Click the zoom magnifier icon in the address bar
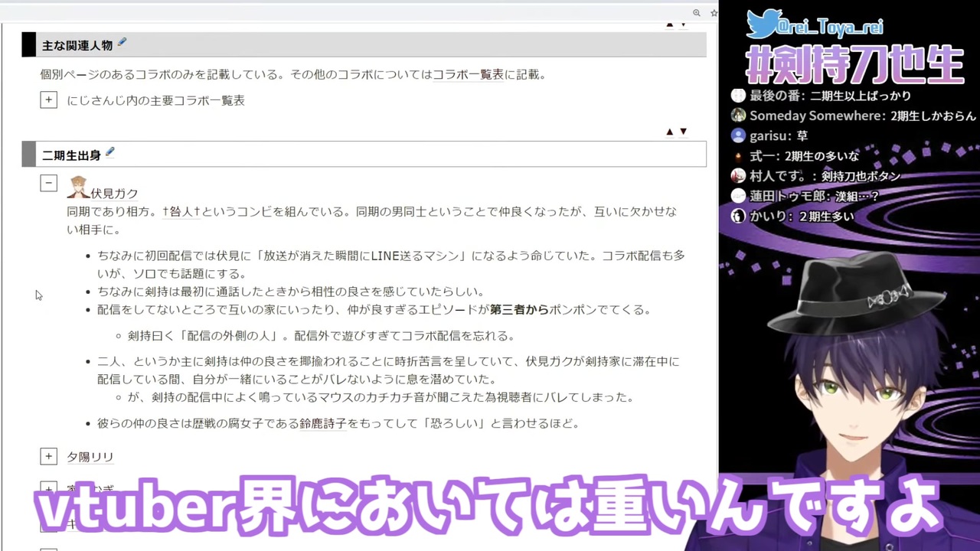 click(697, 13)
